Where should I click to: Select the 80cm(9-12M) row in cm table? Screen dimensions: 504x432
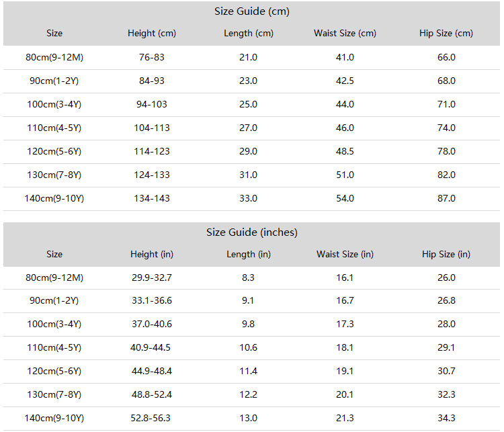coord(252,58)
